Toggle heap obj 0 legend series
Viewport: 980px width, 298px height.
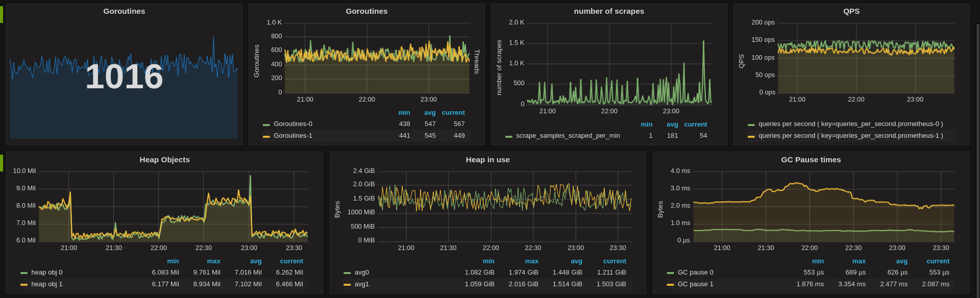coord(47,272)
